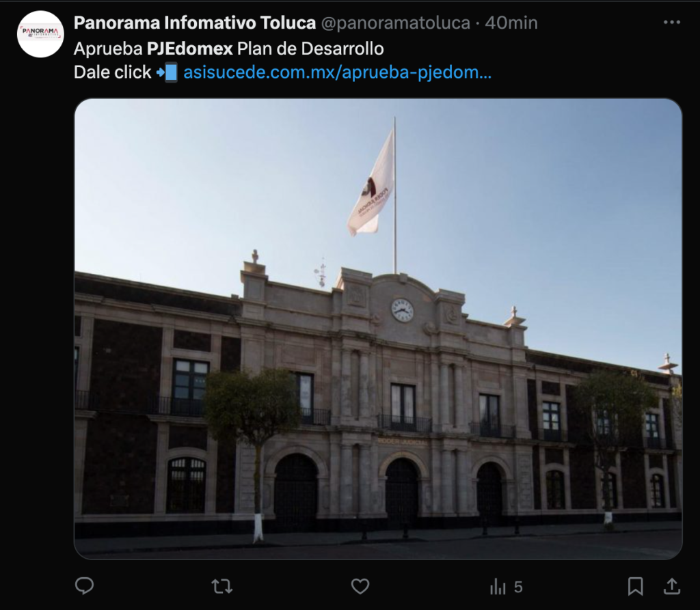
Task: View analytics via the bar chart icon
Action: click(498, 586)
